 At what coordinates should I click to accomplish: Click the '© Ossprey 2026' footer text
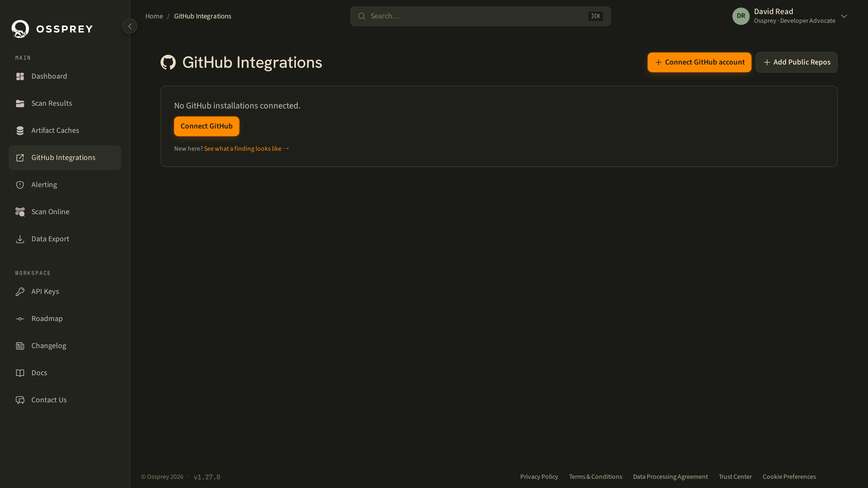tap(162, 477)
